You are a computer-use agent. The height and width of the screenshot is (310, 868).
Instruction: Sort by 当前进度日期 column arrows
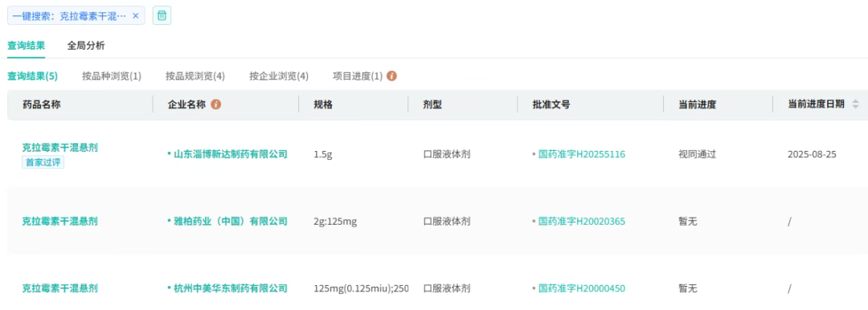(855, 104)
